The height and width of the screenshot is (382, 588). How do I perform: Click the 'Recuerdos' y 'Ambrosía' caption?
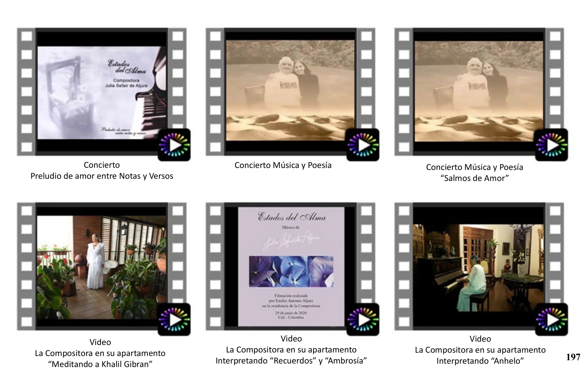(x=291, y=360)
